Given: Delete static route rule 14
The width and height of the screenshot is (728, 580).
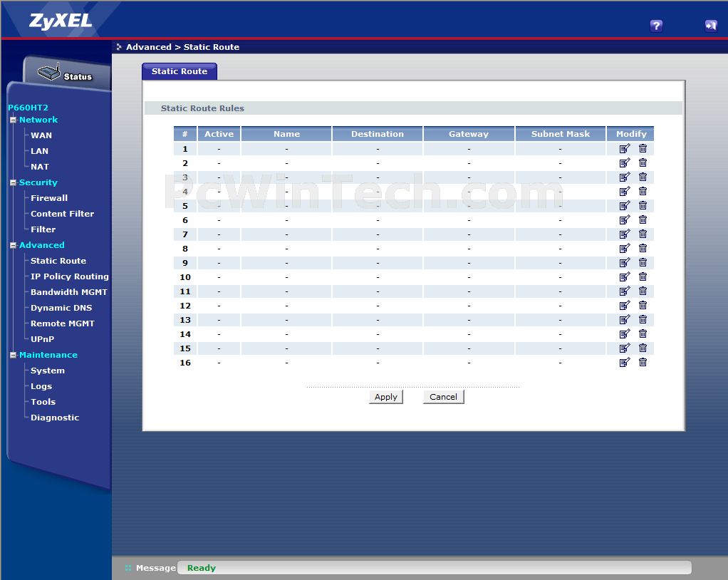Looking at the screenshot, I should click(x=643, y=334).
